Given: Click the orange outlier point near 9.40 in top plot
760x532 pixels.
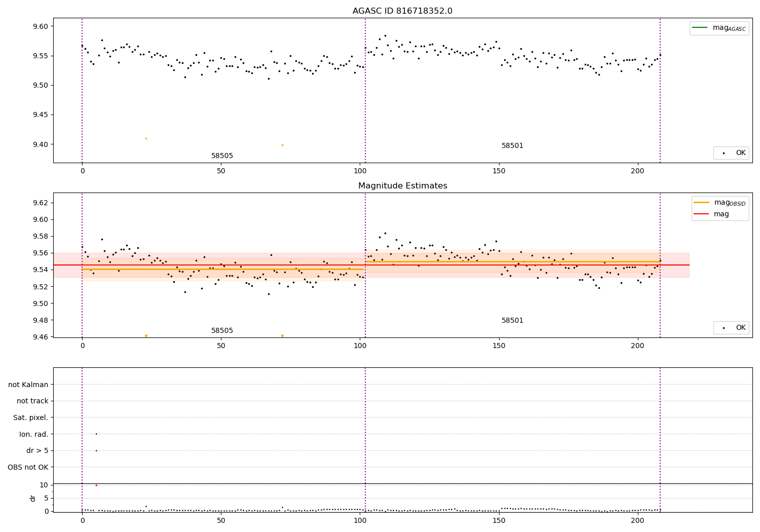Looking at the screenshot, I should tap(282, 145).
